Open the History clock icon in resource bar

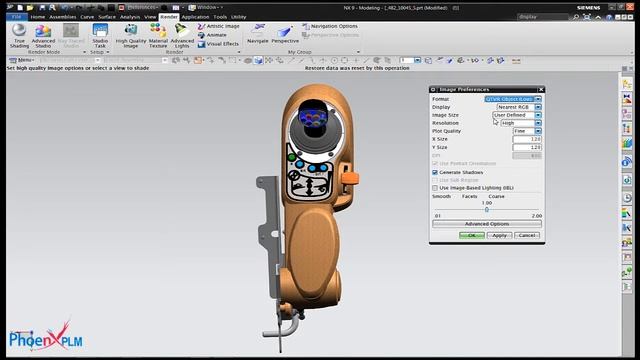click(627, 198)
